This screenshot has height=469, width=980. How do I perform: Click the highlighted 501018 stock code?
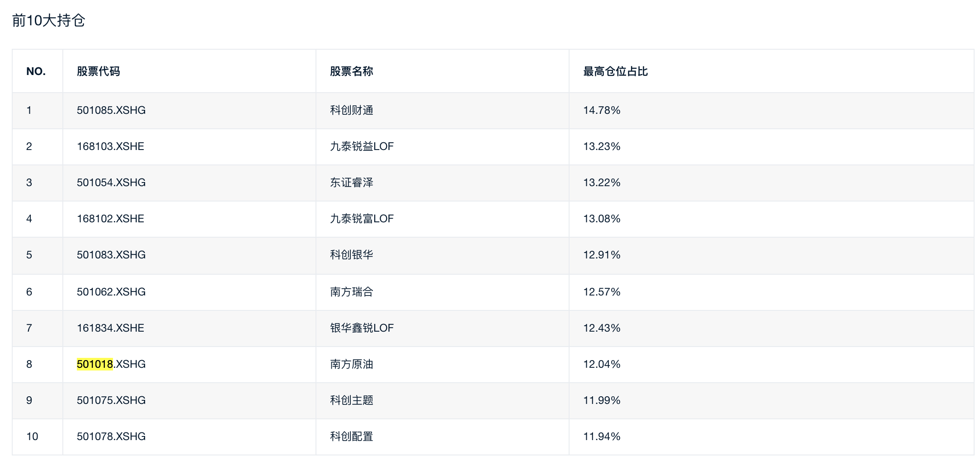coord(94,364)
